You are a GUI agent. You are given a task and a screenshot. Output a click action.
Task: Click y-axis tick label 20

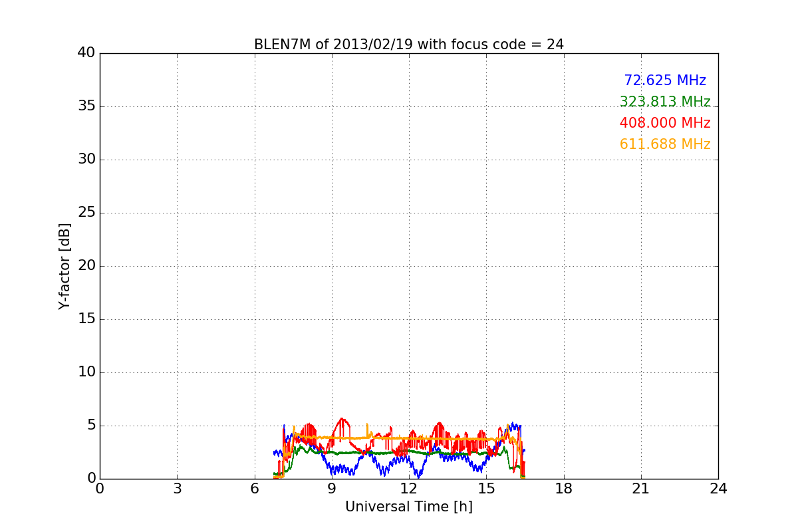[x=86, y=266]
